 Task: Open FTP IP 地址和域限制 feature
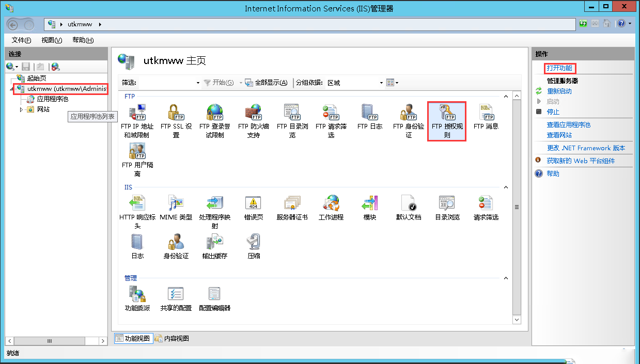[137, 121]
